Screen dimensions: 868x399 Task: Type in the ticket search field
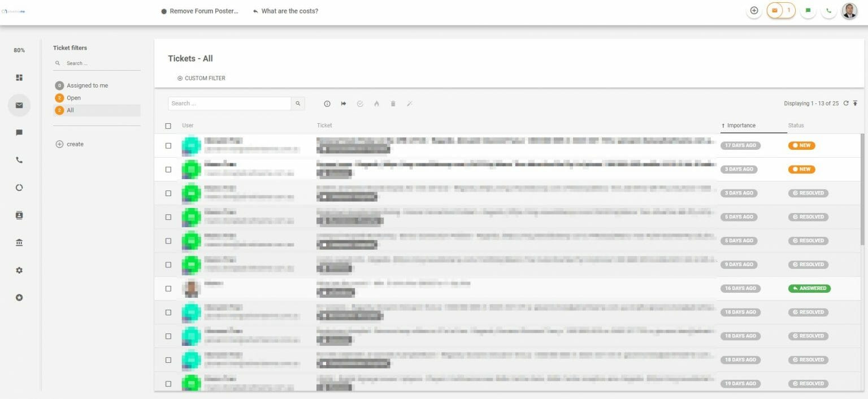coord(229,103)
